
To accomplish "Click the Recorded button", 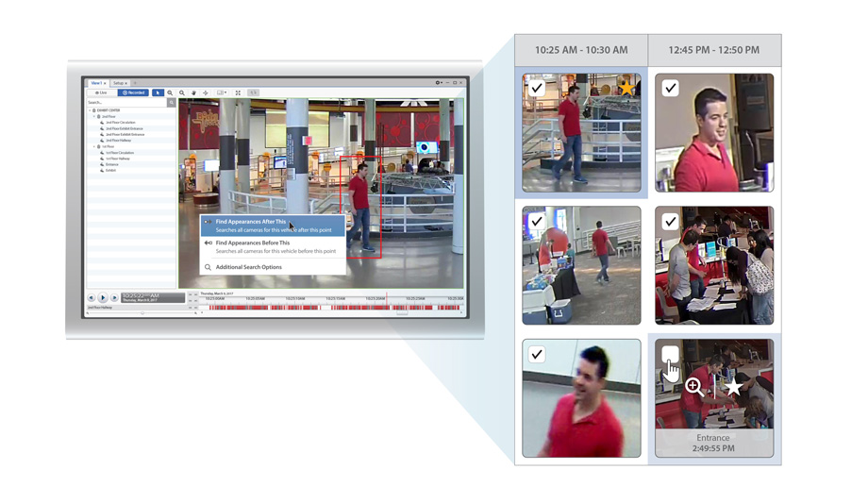I will (134, 92).
